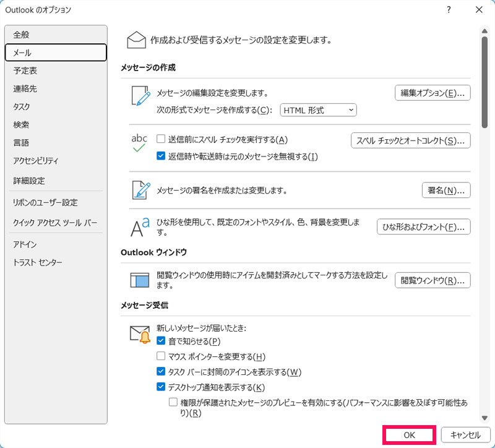The width and height of the screenshot is (495, 448).
Task: Click the envelope icon beside the header description
Action: coord(136,40)
